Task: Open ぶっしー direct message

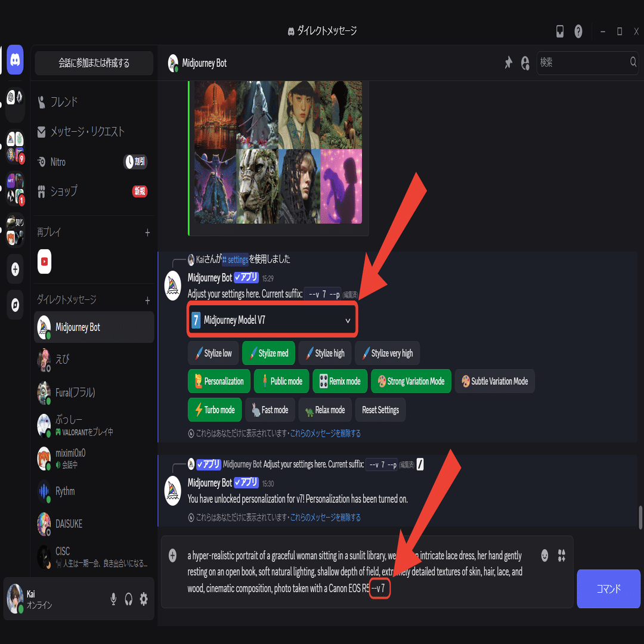Action: [94, 426]
